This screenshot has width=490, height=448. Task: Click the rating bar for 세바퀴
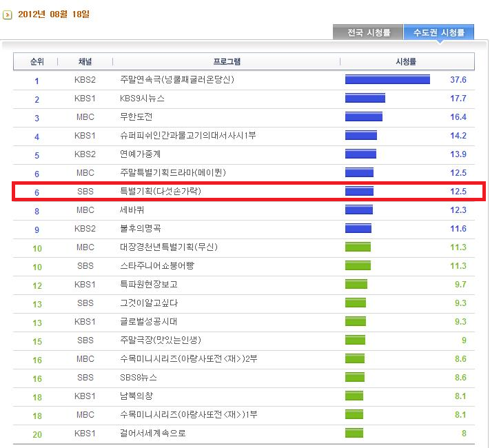point(359,210)
